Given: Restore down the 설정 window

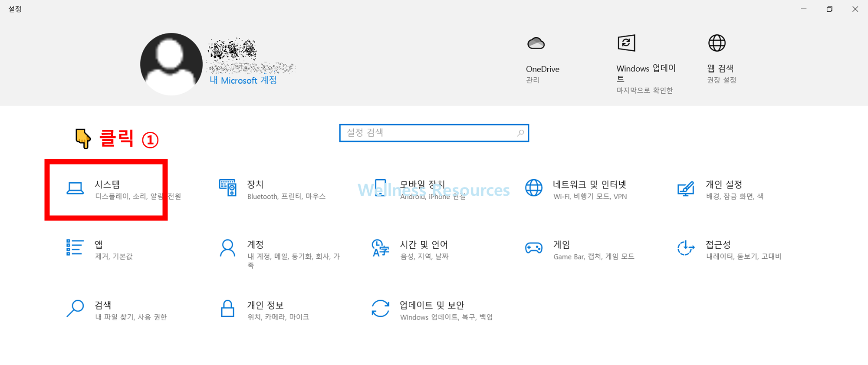Looking at the screenshot, I should pyautogui.click(x=829, y=9).
